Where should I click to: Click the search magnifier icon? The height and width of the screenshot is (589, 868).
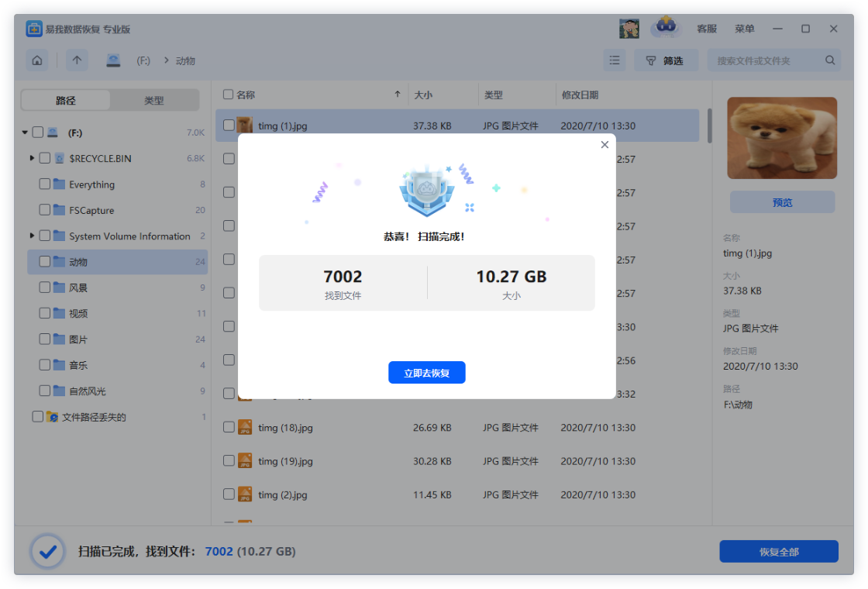click(829, 60)
